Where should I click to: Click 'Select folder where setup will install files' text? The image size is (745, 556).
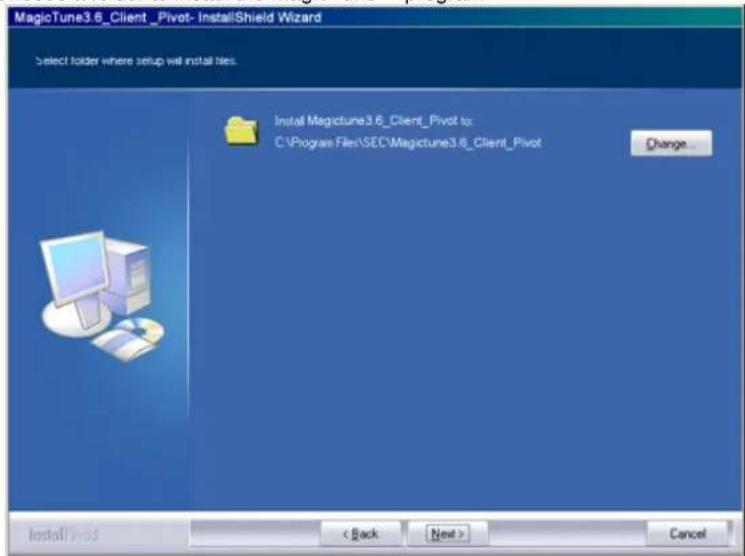pos(136,61)
